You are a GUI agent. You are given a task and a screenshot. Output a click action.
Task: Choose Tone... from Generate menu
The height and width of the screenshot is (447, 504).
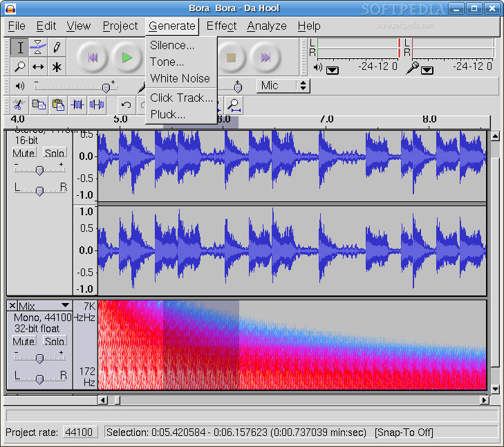coord(181,62)
